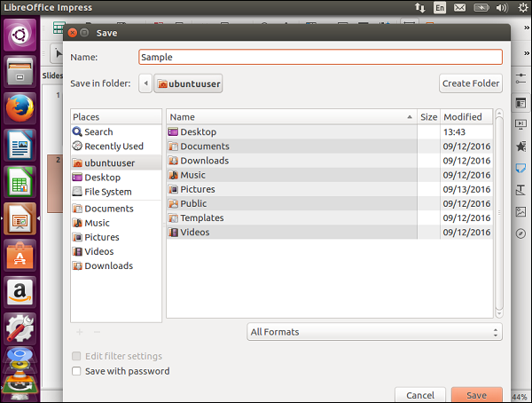Enable Save with password checkbox
This screenshot has height=403, width=532.
coord(76,371)
